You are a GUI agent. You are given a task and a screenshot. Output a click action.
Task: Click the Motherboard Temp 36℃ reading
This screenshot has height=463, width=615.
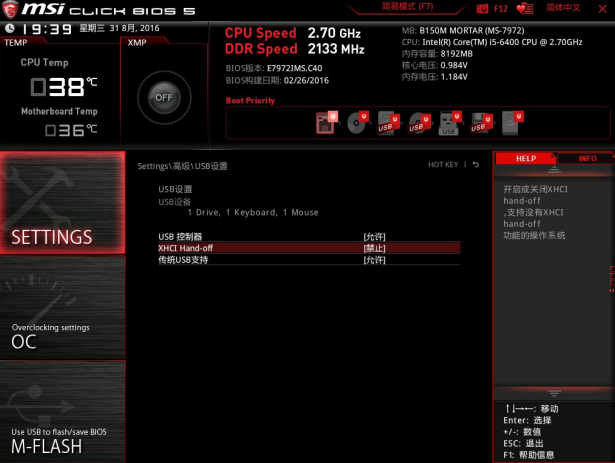(x=71, y=130)
